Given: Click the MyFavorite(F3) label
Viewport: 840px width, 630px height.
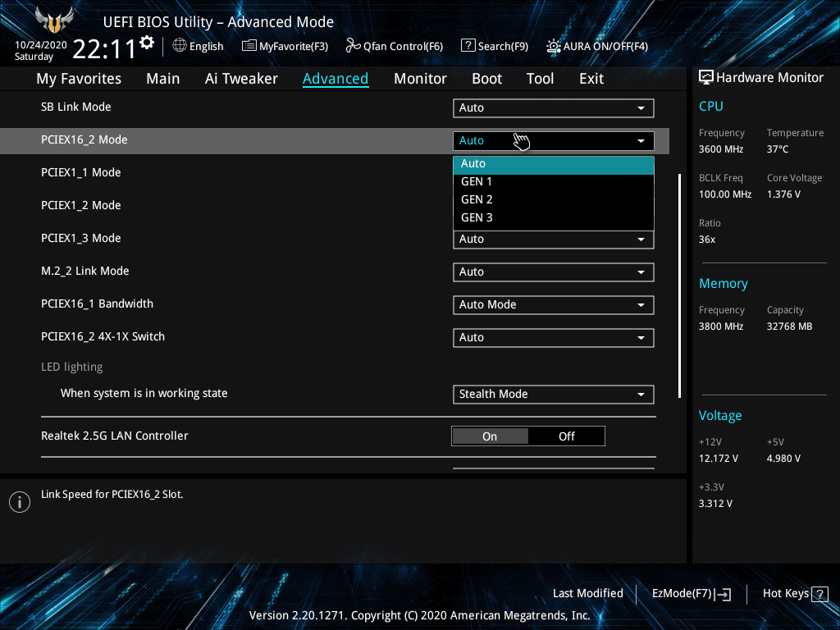Looking at the screenshot, I should pos(294,46).
